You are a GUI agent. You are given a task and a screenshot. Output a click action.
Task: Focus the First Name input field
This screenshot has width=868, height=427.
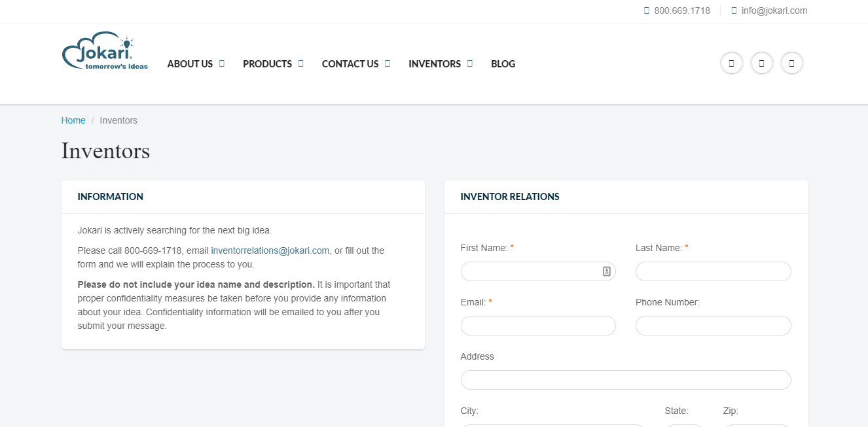click(538, 271)
